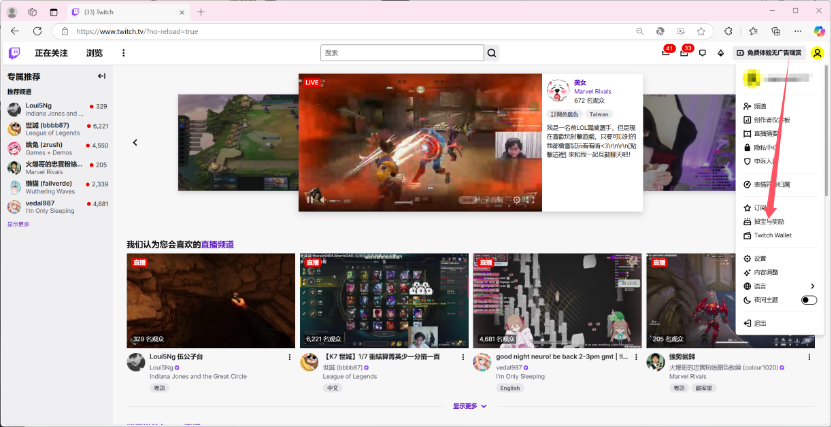Click the Taiwan tag
Viewport: 831px width, 427px height.
point(599,114)
